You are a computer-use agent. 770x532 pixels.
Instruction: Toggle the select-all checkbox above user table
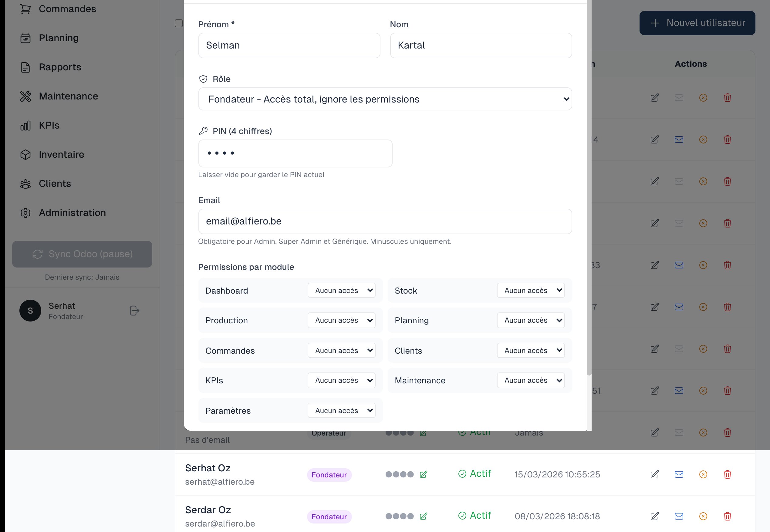(179, 23)
